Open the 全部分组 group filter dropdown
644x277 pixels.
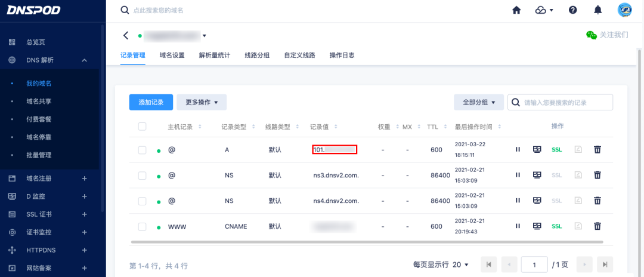pos(478,102)
